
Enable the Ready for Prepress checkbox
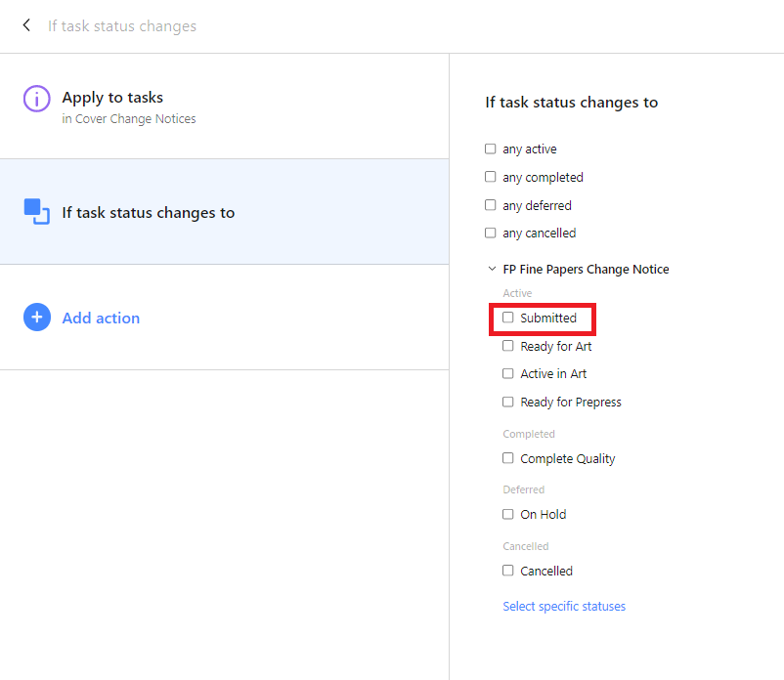508,402
